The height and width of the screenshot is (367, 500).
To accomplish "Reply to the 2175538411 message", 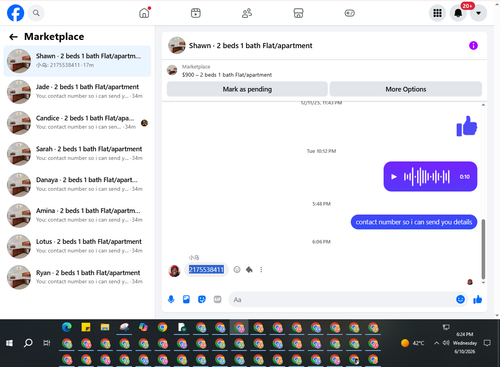I will [x=249, y=270].
